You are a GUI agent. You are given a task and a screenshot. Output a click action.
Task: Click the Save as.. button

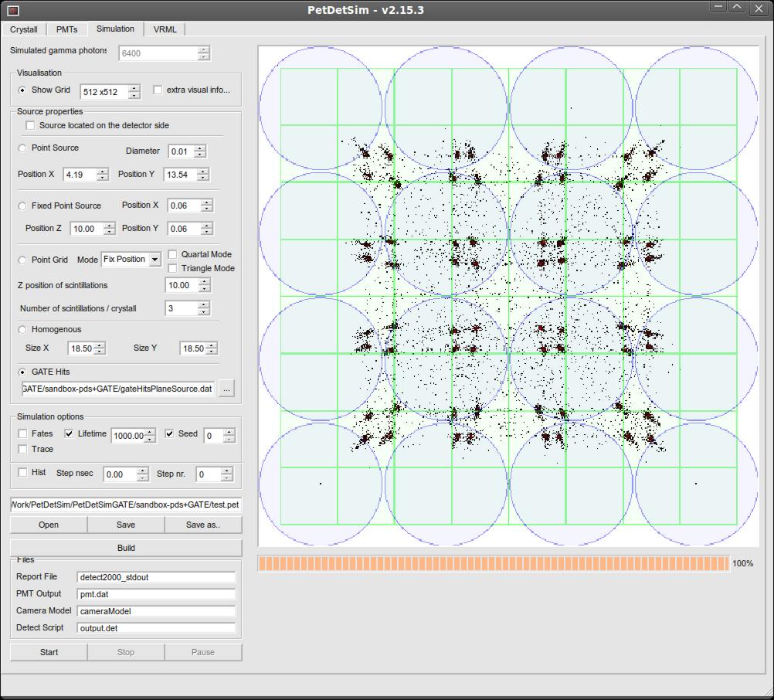203,525
